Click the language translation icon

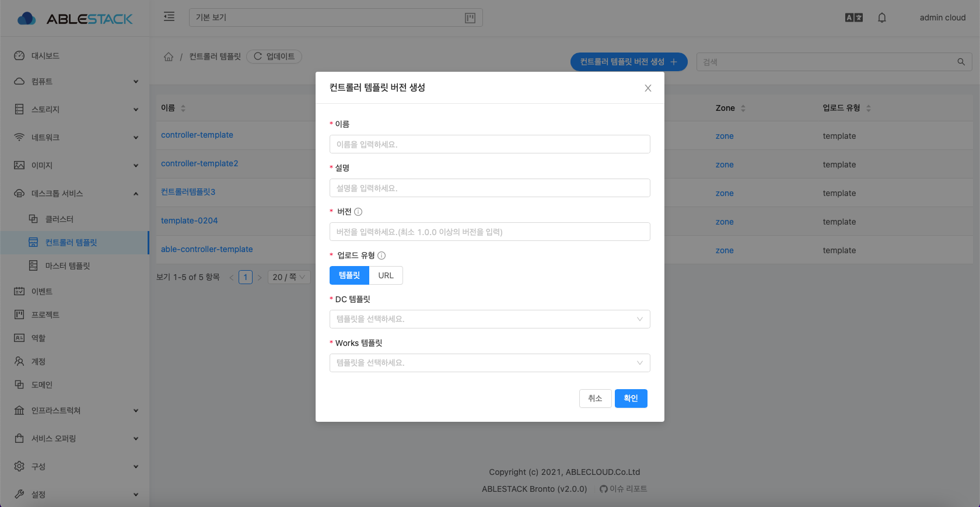tap(853, 18)
